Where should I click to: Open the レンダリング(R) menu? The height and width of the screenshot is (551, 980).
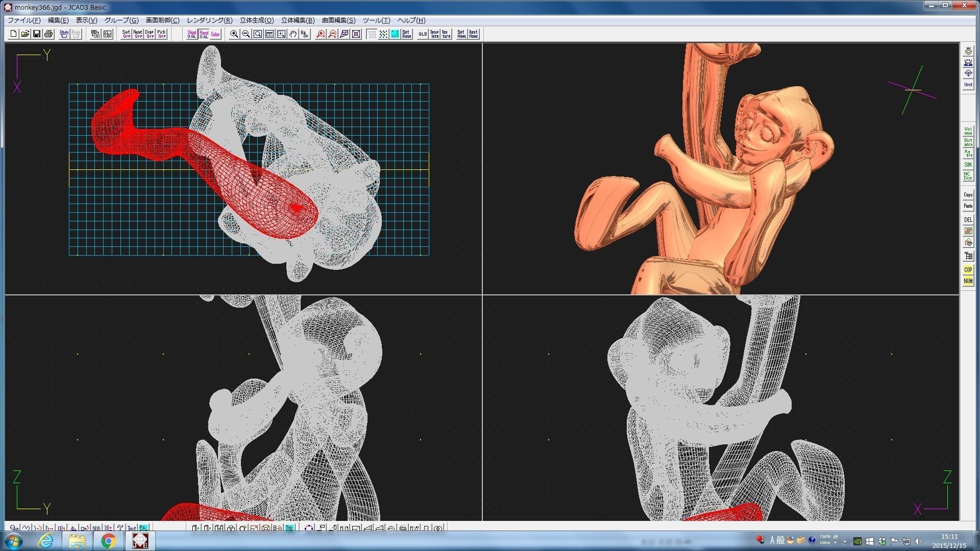tap(209, 20)
